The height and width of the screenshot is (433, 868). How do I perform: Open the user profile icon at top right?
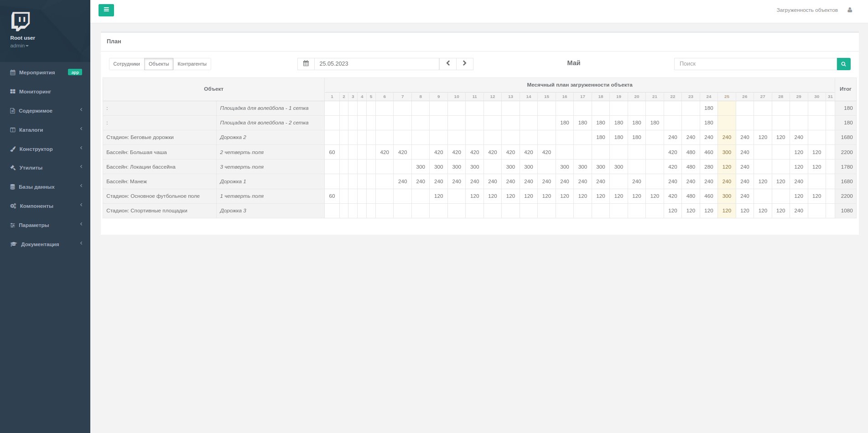[850, 10]
